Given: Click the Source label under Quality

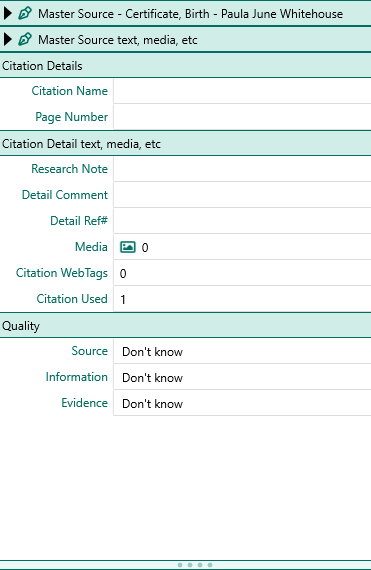Looking at the screenshot, I should tap(89, 351).
